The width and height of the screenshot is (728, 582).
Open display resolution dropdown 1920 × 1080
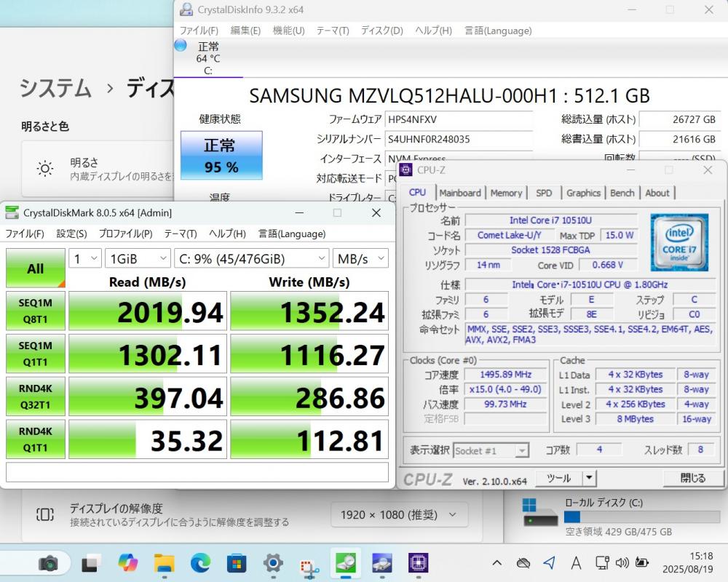click(x=399, y=514)
